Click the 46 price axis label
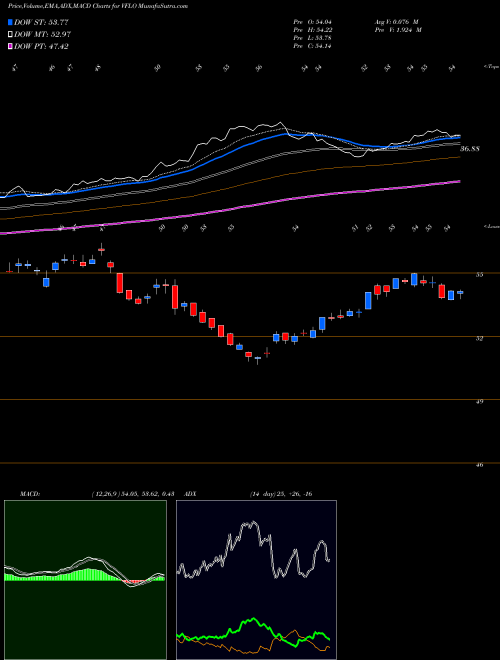The width and height of the screenshot is (500, 660). [479, 465]
